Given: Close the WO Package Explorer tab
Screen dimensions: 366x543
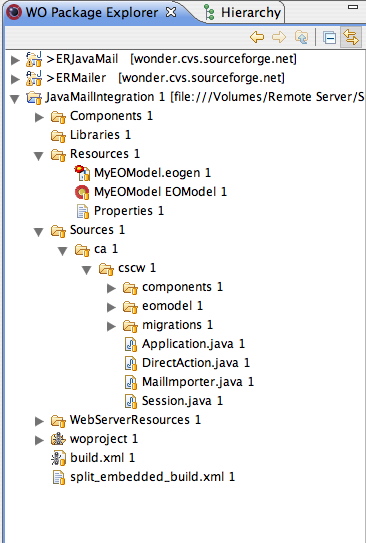Looking at the screenshot, I should [x=171, y=12].
